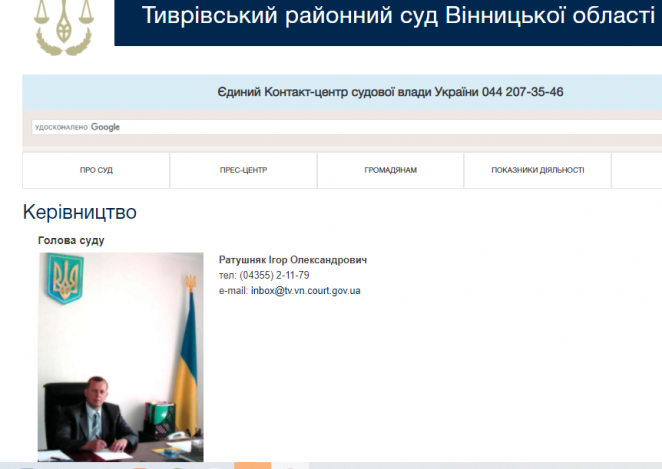The image size is (662, 469).
Task: Open the ПРЕС-ЦЕНТР menu
Action: (243, 170)
